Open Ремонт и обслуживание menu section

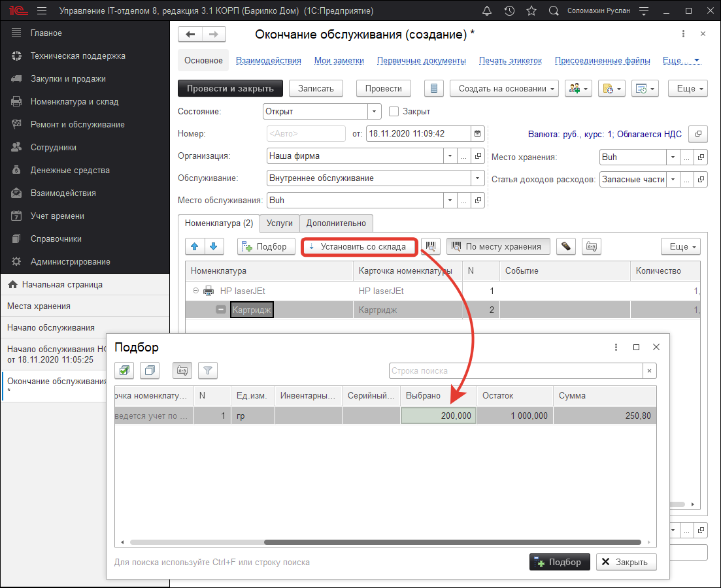[x=77, y=124]
